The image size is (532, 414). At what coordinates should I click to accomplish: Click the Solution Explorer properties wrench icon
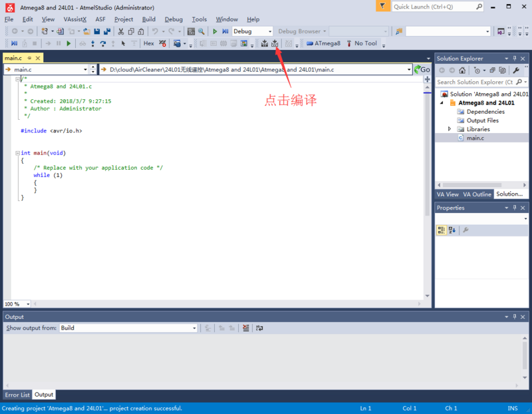click(x=515, y=70)
